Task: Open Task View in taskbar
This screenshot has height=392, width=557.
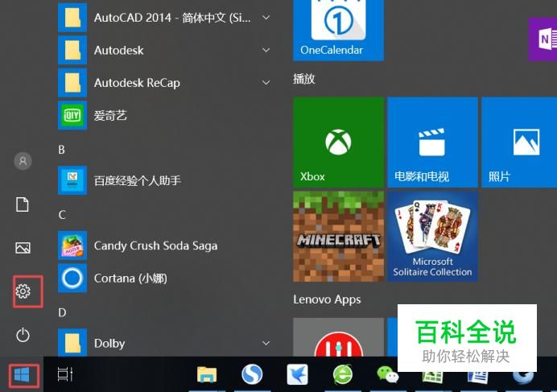Action: (x=64, y=374)
